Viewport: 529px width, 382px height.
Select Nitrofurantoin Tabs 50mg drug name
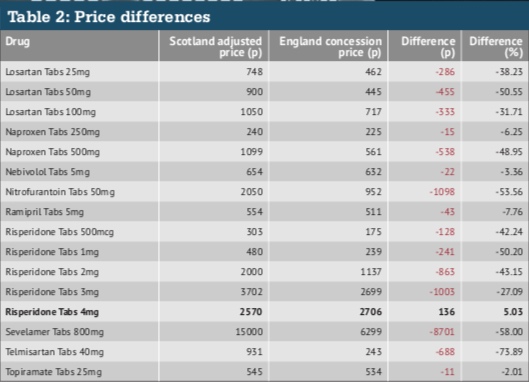tap(60, 192)
